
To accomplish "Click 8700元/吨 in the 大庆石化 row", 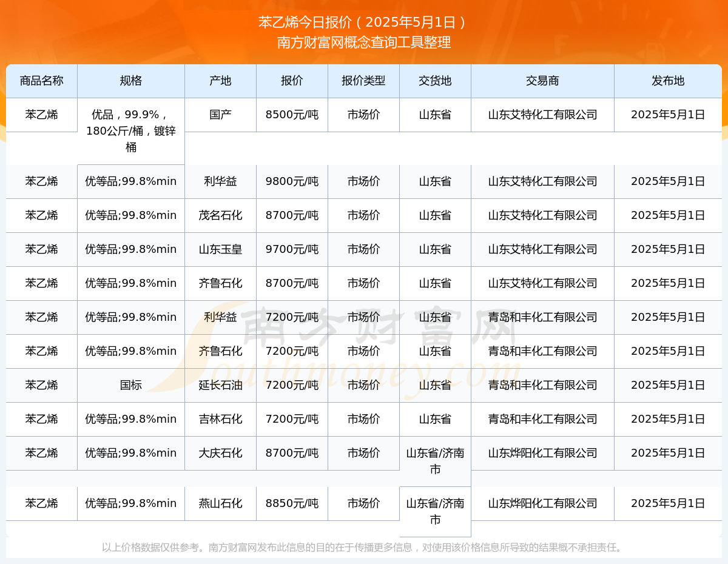I will click(x=292, y=453).
